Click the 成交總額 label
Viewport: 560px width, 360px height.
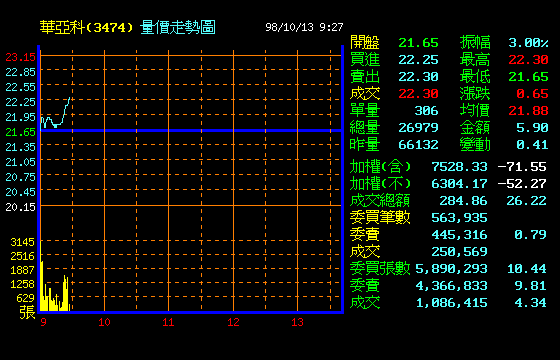(x=380, y=201)
